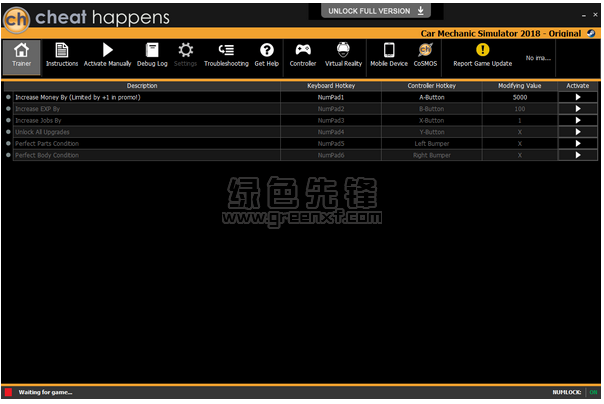Select the NumPad5 hotkey cell
This screenshot has width=604, height=404.
click(x=331, y=143)
